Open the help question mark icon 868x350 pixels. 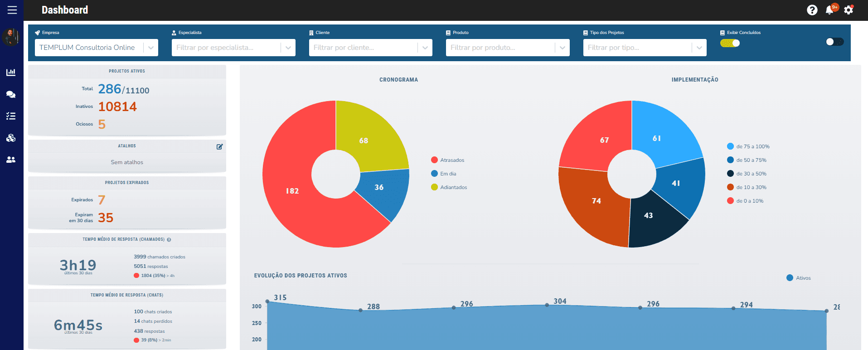coord(812,10)
